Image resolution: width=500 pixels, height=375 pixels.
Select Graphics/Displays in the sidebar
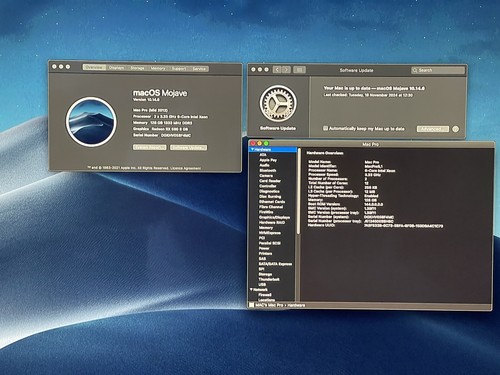[274, 217]
